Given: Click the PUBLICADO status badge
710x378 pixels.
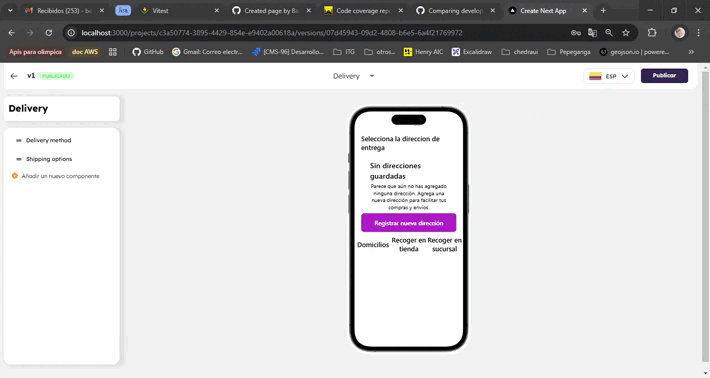Looking at the screenshot, I should [x=56, y=76].
